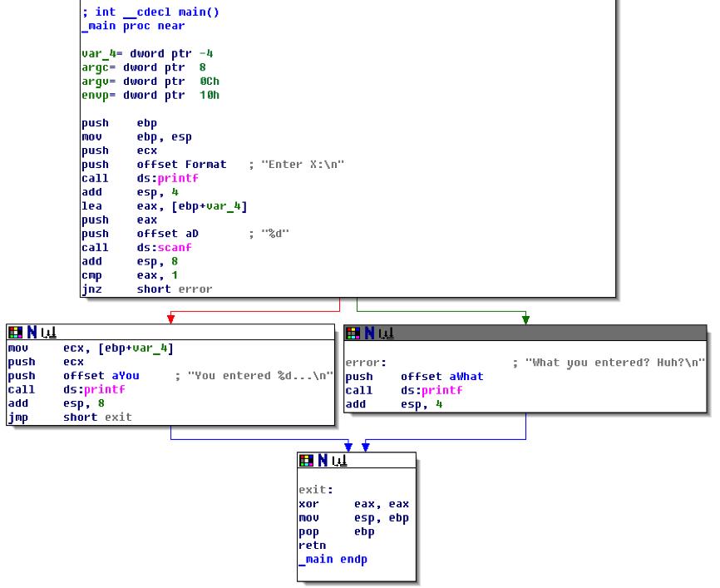
Task: Click the retn instruction in the exit node
Action: point(313,546)
